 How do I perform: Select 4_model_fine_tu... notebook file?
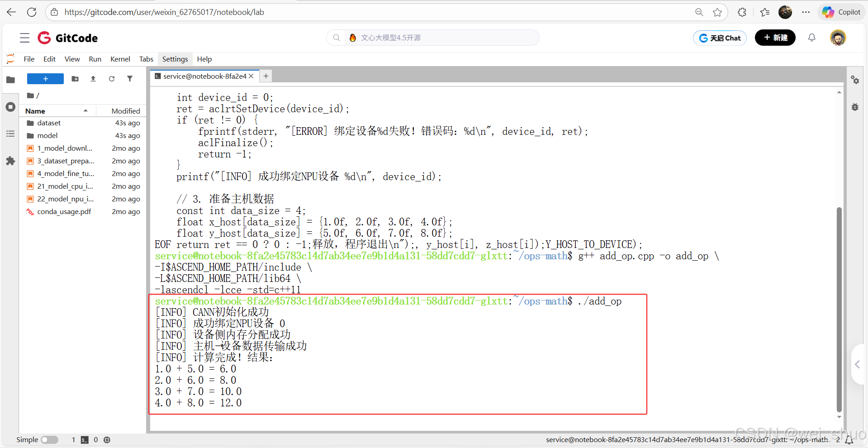pos(83,174)
